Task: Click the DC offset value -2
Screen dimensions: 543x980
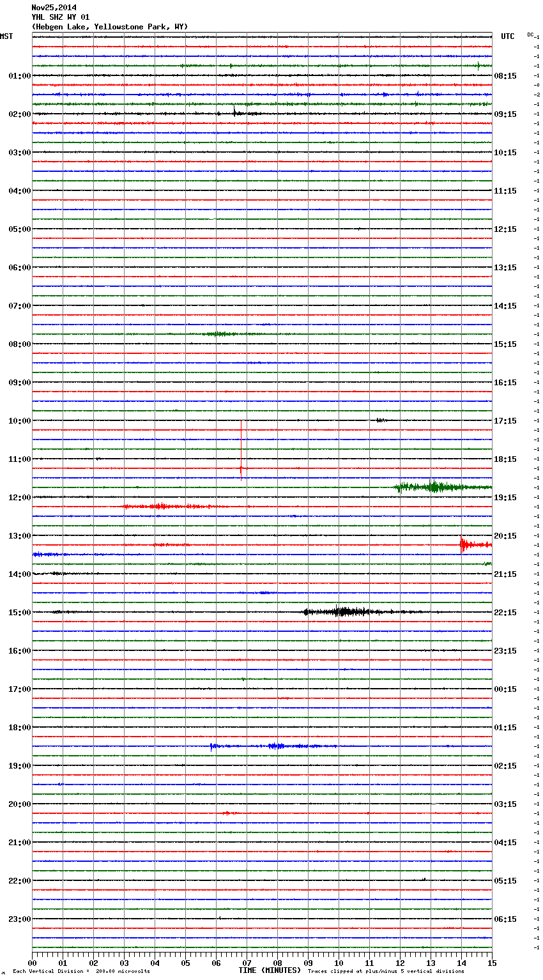Action: pyautogui.click(x=537, y=95)
